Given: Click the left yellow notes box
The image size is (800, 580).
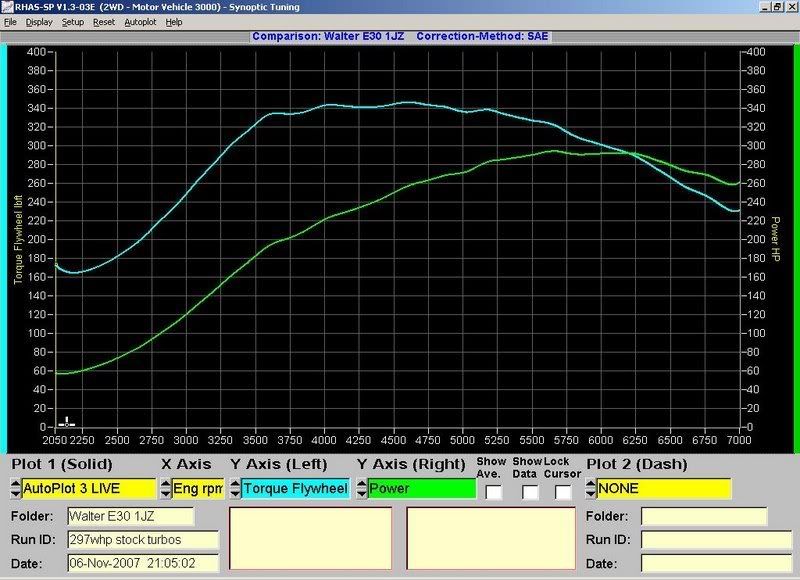Looking at the screenshot, I should 311,538.
